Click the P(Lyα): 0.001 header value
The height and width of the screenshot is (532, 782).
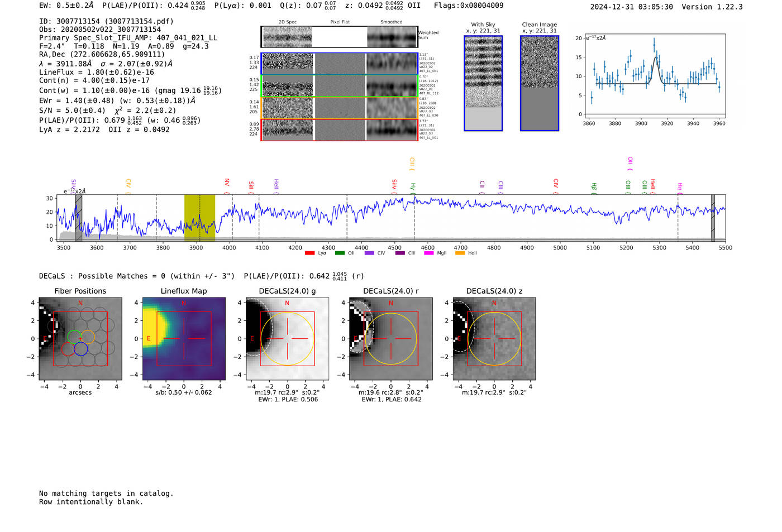coord(243,6)
